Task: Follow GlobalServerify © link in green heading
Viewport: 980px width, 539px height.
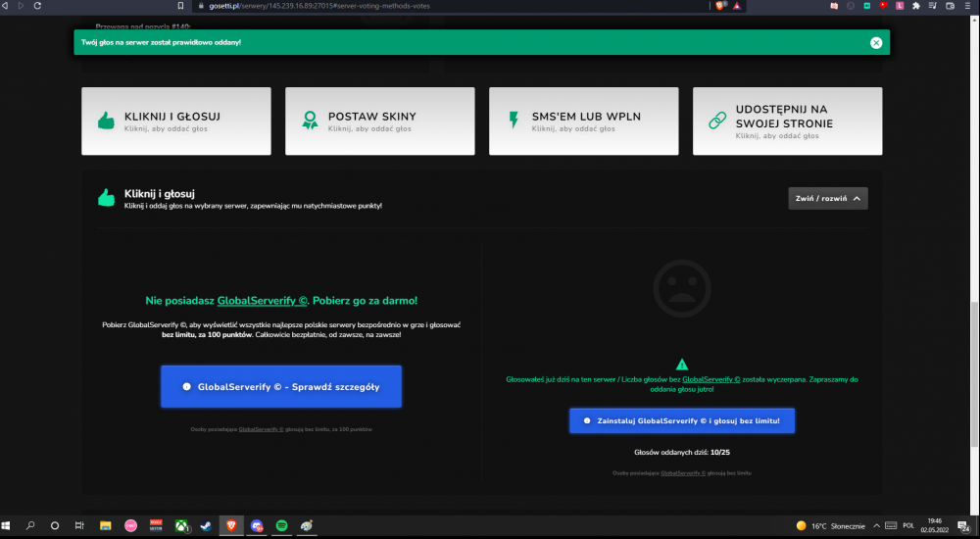Action: [x=262, y=301]
